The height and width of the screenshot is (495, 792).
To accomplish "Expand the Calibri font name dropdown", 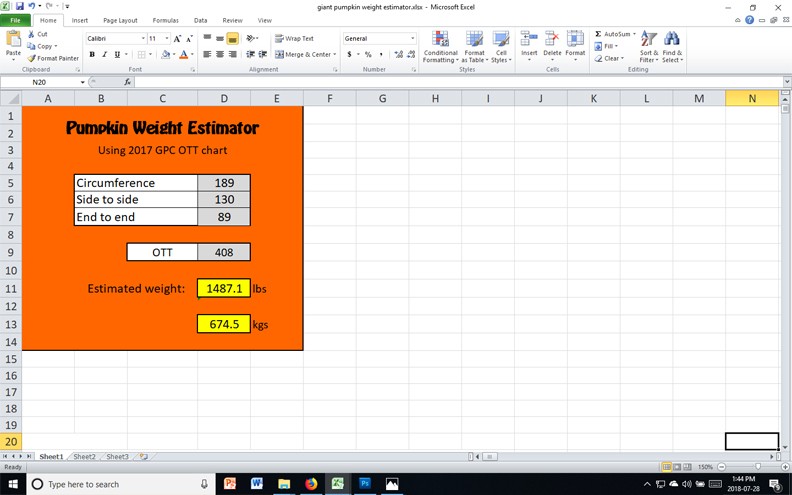I will pyautogui.click(x=141, y=38).
